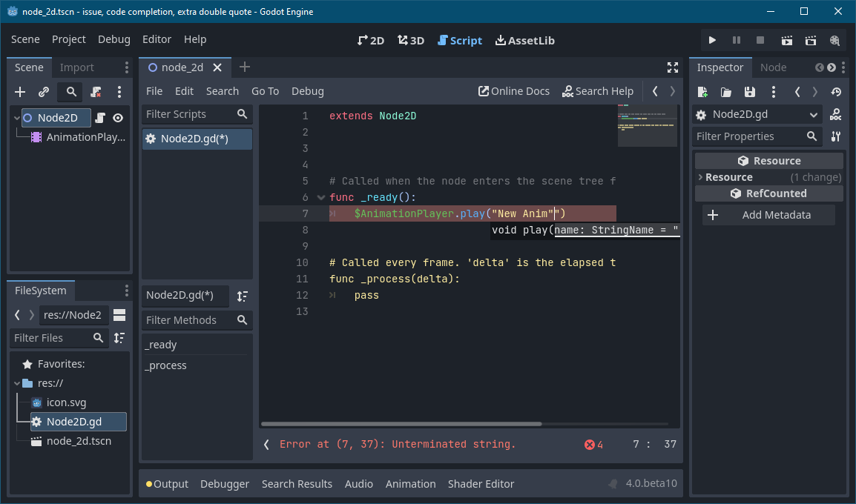Add a new child node with plus icon
856x504 pixels.
[x=19, y=92]
